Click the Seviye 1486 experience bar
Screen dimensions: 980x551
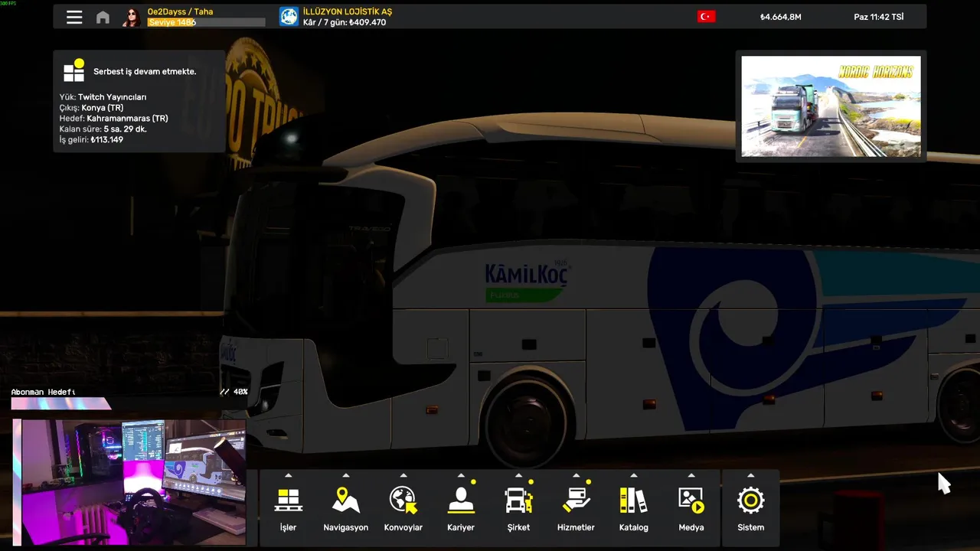click(x=206, y=22)
